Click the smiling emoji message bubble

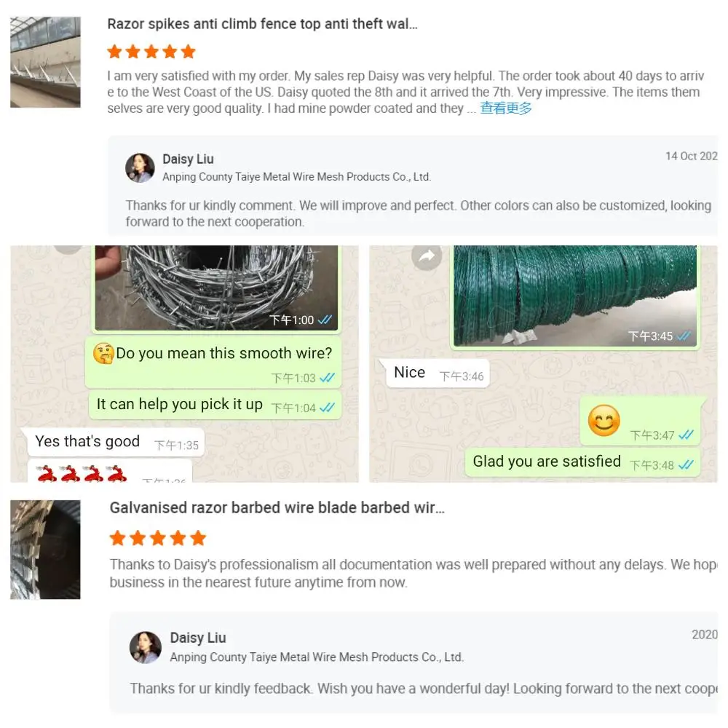point(640,421)
